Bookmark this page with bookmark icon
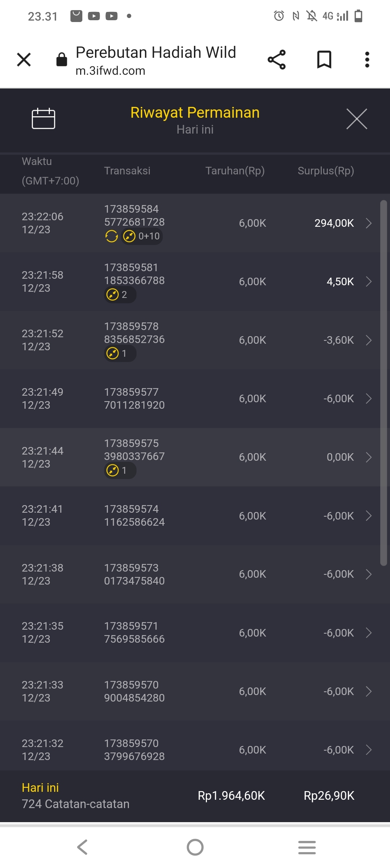 (x=324, y=60)
